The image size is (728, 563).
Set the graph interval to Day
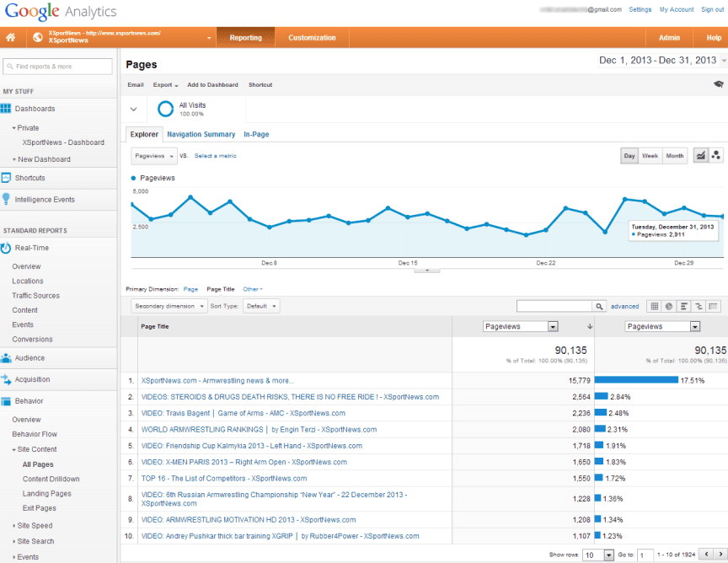tap(629, 156)
